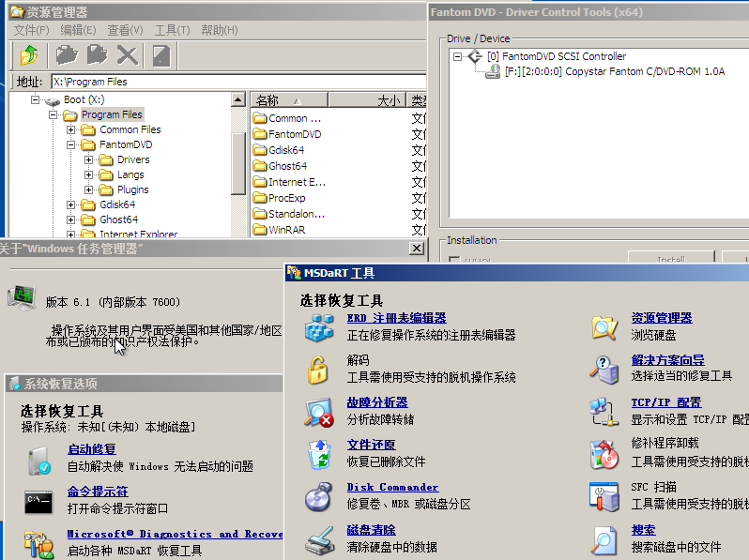Click the recycle bin file restore icon

[319, 455]
